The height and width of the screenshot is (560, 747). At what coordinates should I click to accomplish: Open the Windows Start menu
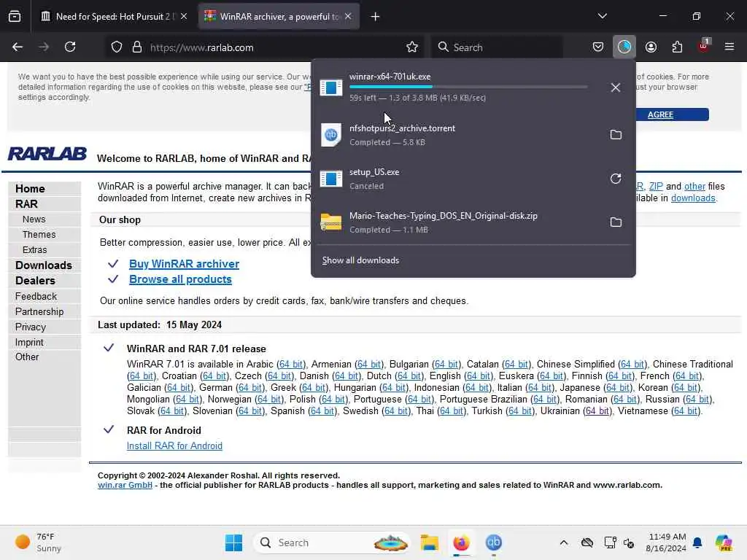[x=233, y=542]
